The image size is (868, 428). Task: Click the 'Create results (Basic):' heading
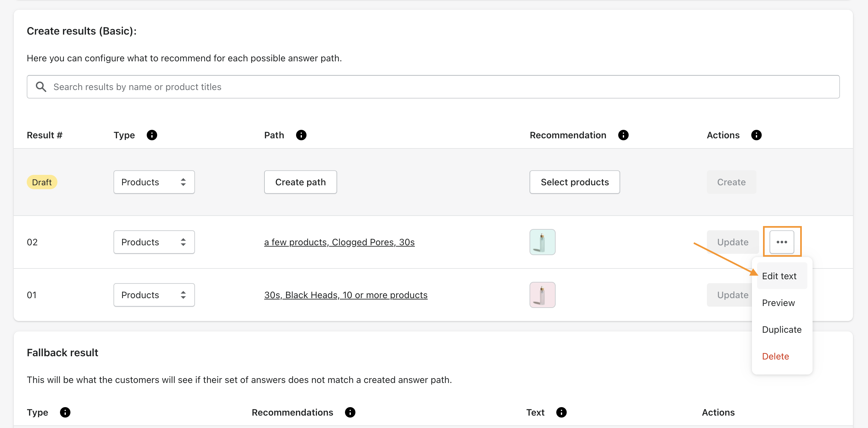point(82,31)
